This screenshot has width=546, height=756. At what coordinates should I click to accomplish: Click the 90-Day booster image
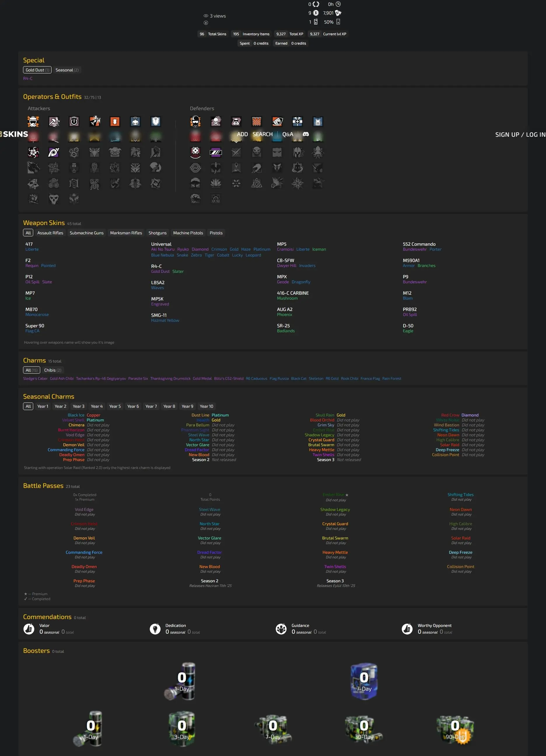(455, 729)
